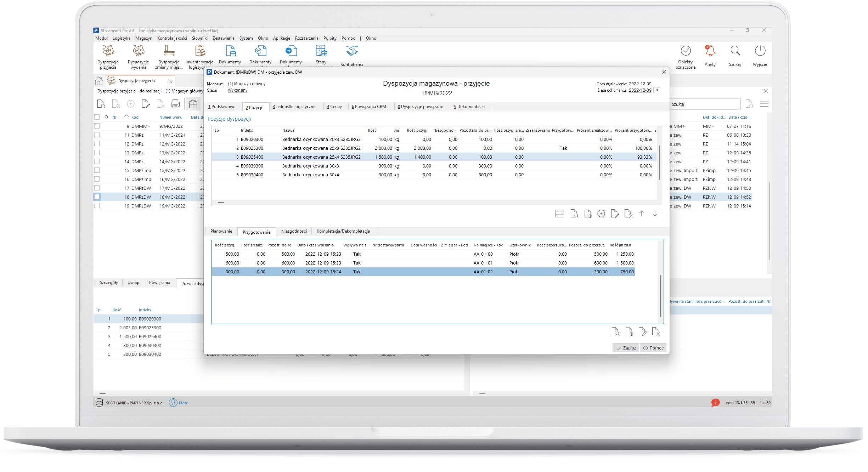The width and height of the screenshot is (868, 472).
Task: Check the row 15 DMPzImp checkbox
Action: tap(97, 170)
